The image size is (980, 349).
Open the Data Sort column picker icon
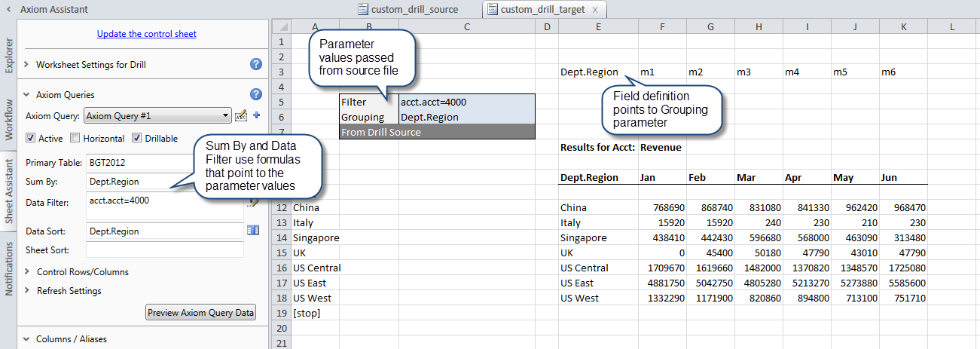click(253, 231)
